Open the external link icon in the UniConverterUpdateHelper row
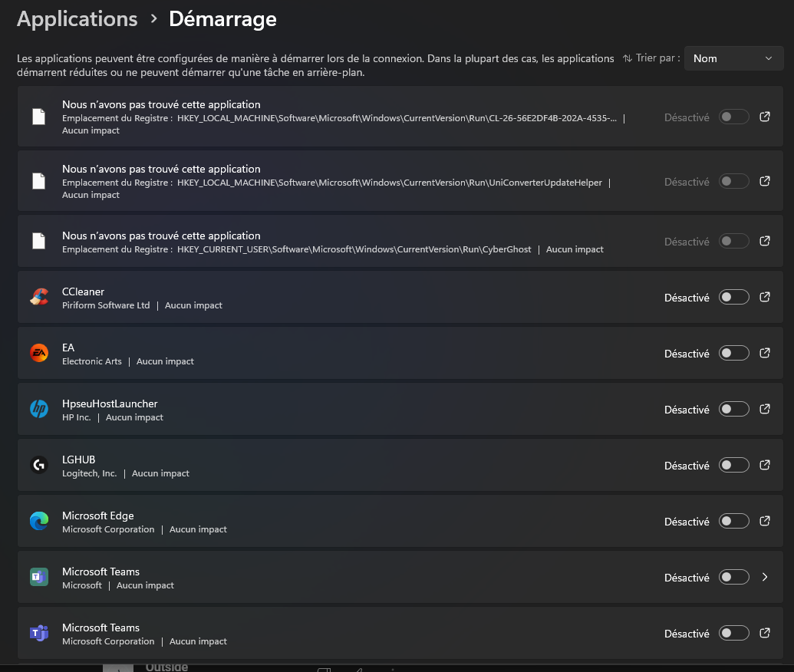This screenshot has height=672, width=794. (x=765, y=181)
